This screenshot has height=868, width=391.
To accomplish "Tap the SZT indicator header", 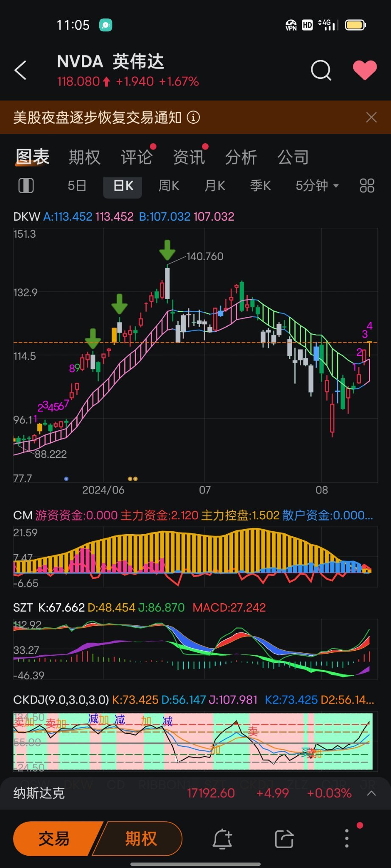I will (x=140, y=607).
